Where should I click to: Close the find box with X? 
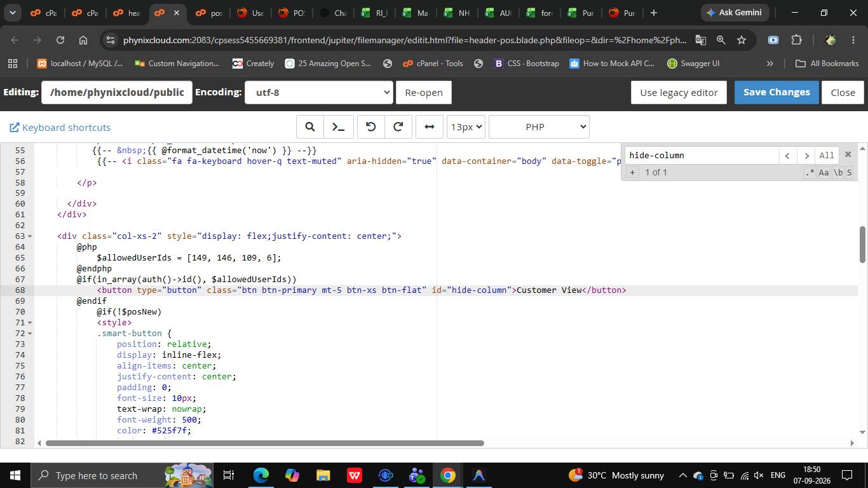[847, 154]
